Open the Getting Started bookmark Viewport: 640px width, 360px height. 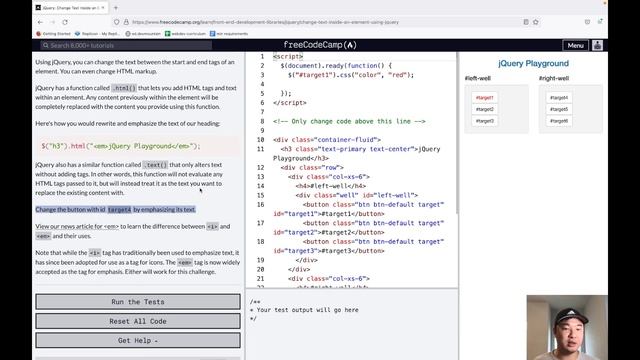[53, 33]
